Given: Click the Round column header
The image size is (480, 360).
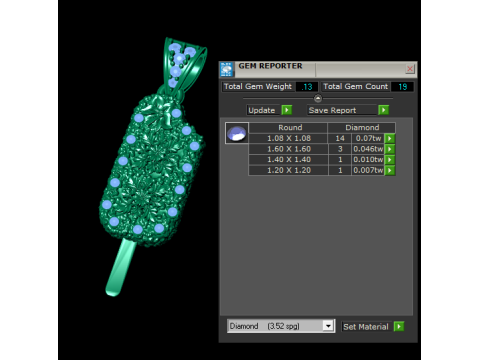Looking at the screenshot, I should click(x=288, y=128).
